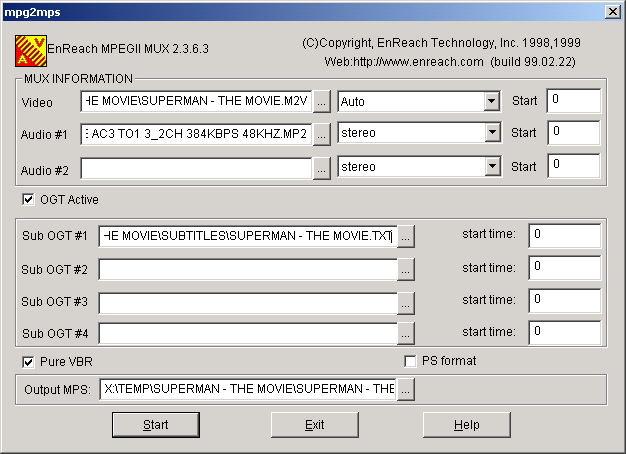The image size is (626, 454).
Task: Click the Video Start time field
Action: click(x=573, y=101)
